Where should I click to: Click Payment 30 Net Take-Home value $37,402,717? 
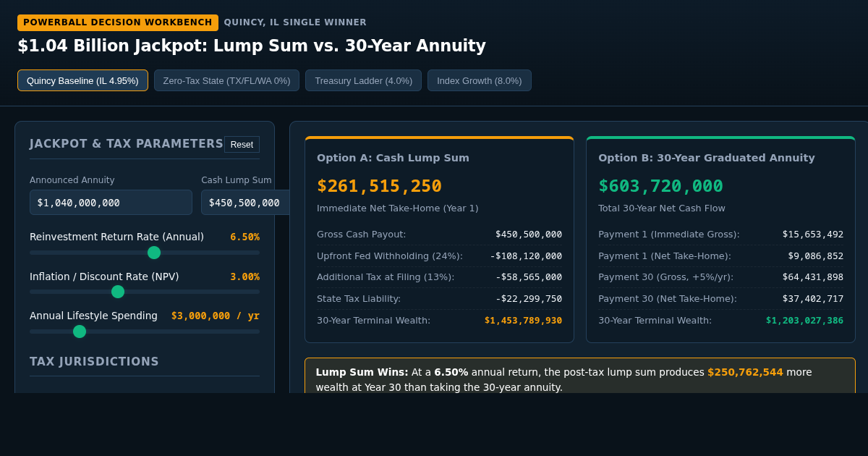click(x=813, y=298)
